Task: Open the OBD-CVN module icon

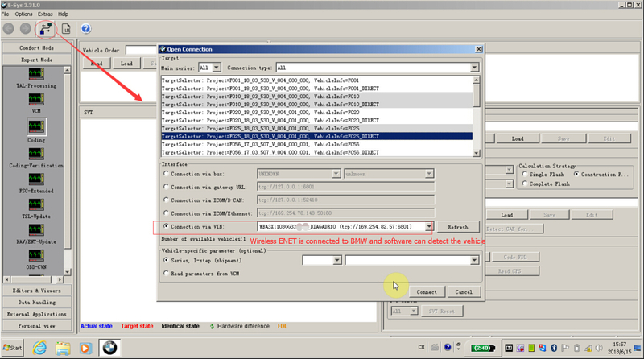Action: [36, 255]
